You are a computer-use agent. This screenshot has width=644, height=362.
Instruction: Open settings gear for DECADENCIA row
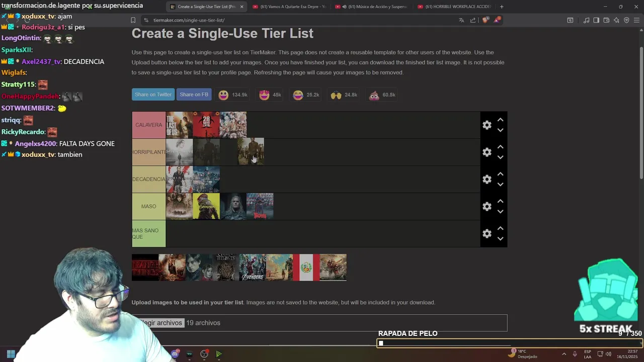[487, 179]
